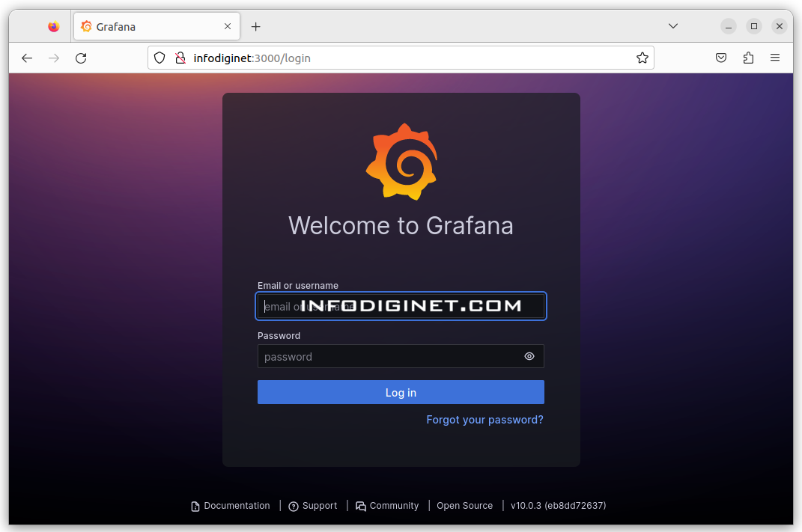
Task: Open the Support footer link
Action: coord(313,506)
